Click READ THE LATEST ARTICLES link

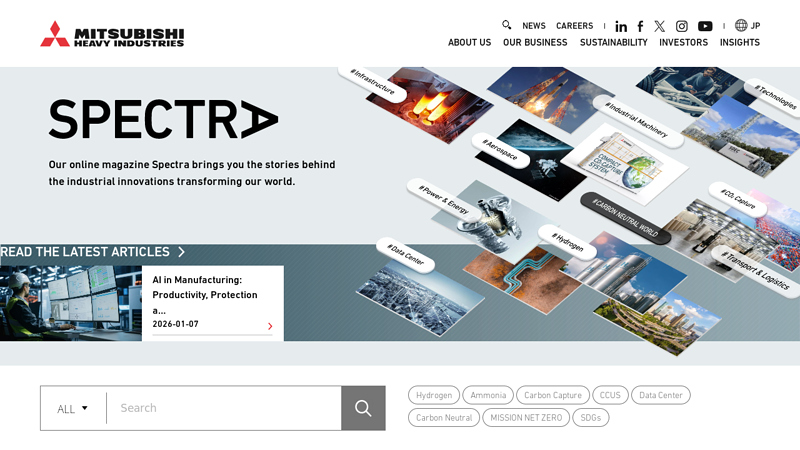(85, 252)
